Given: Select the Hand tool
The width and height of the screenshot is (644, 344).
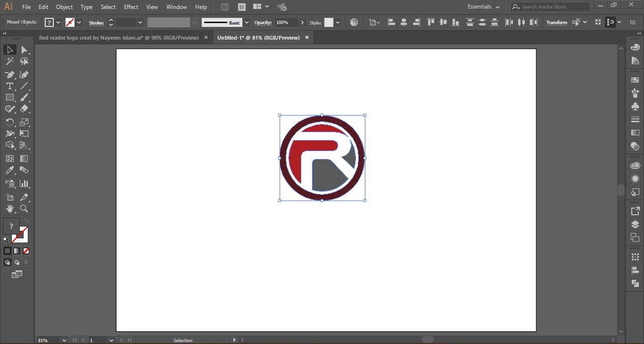Looking at the screenshot, I should 10,209.
